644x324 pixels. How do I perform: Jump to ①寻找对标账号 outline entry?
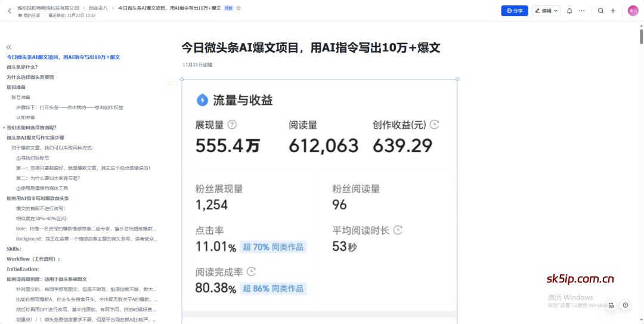[33, 158]
